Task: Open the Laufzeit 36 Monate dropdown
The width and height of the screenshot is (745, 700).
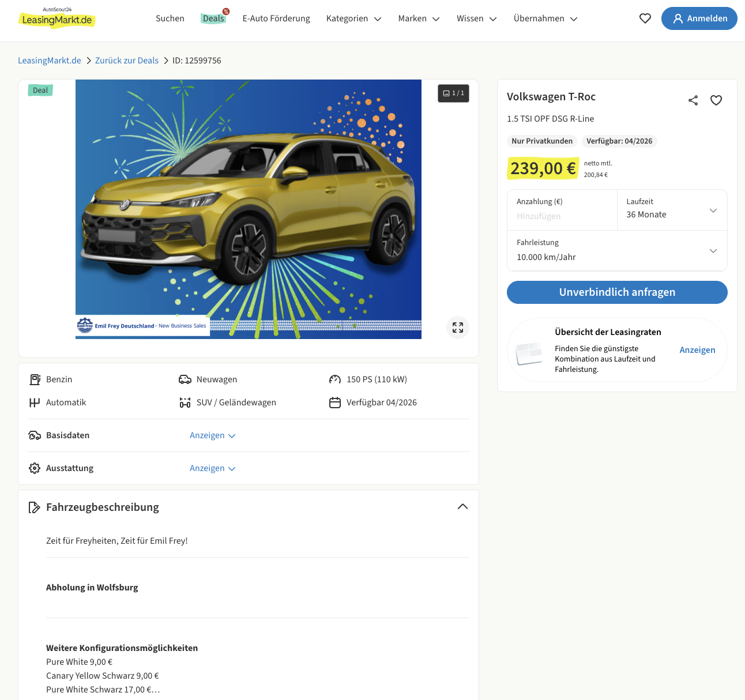Action: (672, 210)
